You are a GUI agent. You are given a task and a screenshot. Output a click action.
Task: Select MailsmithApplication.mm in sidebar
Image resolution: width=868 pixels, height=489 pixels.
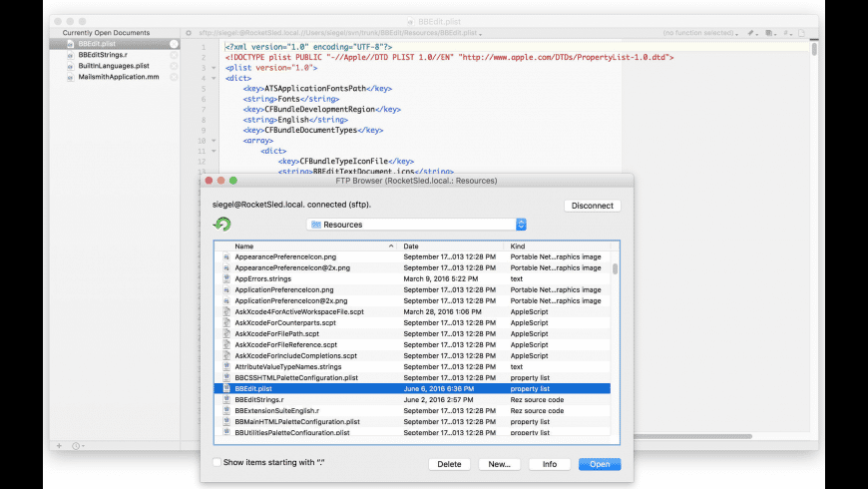click(x=115, y=77)
